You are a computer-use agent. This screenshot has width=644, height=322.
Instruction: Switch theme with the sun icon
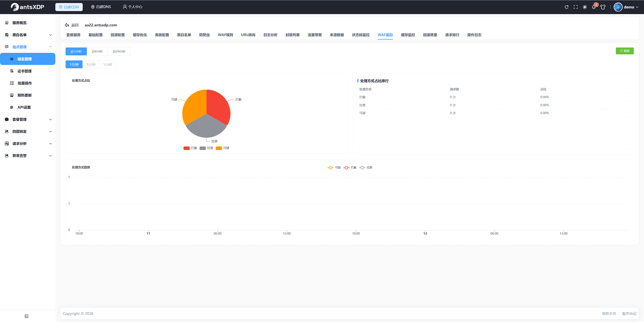click(584, 7)
